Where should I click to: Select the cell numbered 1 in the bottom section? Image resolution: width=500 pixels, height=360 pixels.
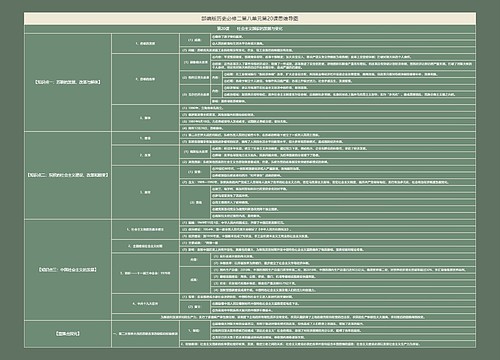(x=195, y=330)
